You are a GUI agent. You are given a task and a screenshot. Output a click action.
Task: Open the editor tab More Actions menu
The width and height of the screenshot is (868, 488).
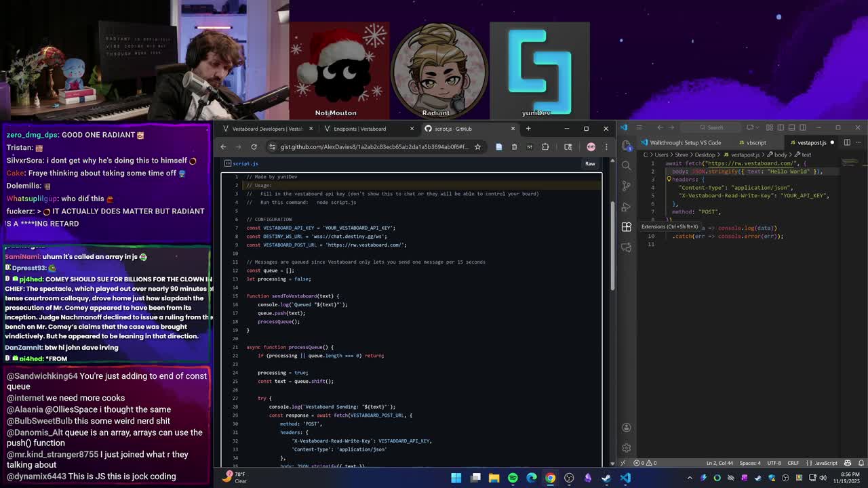pyautogui.click(x=858, y=142)
